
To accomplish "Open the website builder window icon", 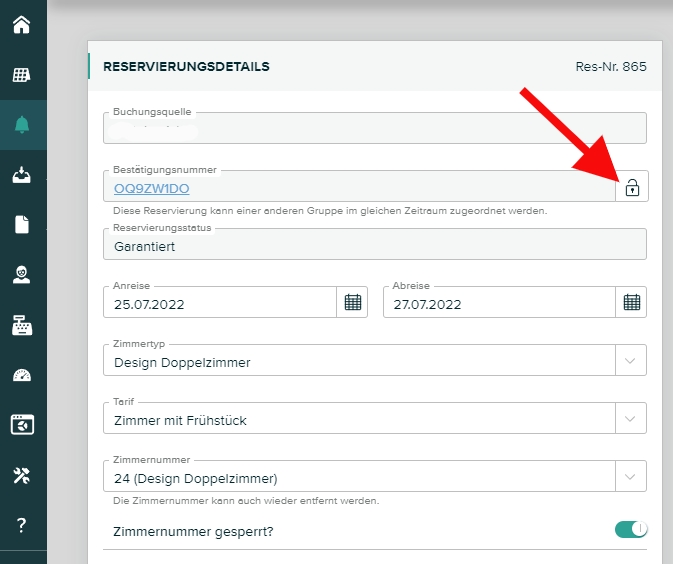I will (22, 425).
